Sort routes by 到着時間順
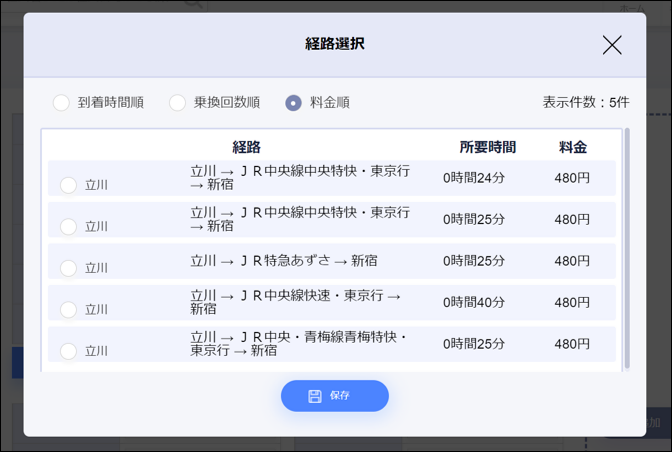Image resolution: width=672 pixels, height=452 pixels. pos(62,103)
